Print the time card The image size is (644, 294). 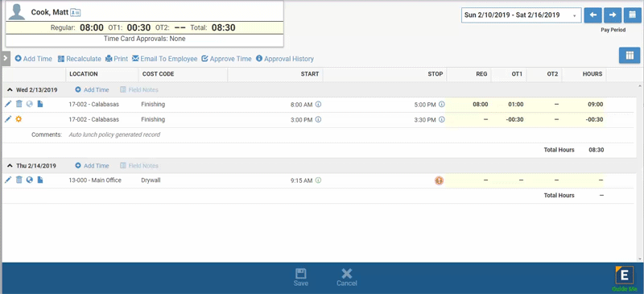pyautogui.click(x=117, y=59)
